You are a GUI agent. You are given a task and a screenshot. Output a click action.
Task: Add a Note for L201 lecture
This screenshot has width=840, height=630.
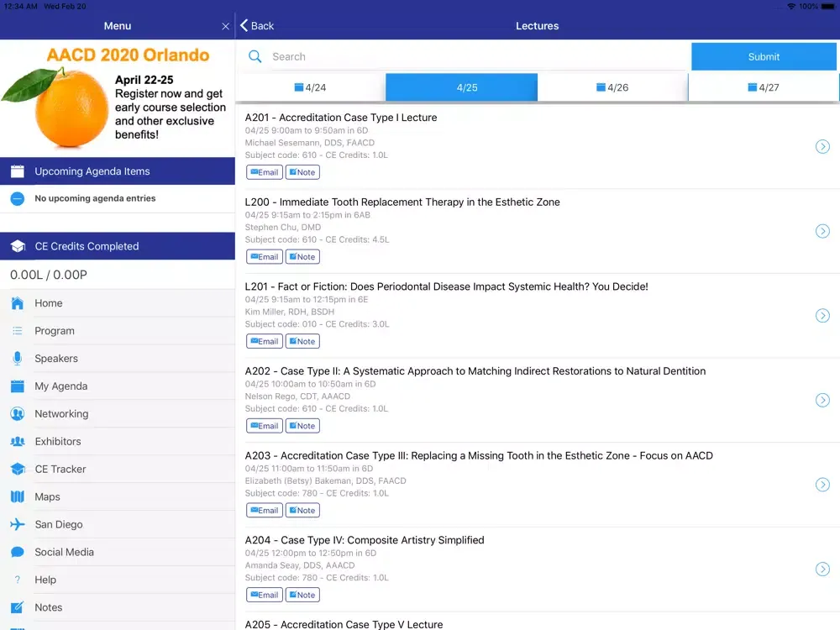302,341
